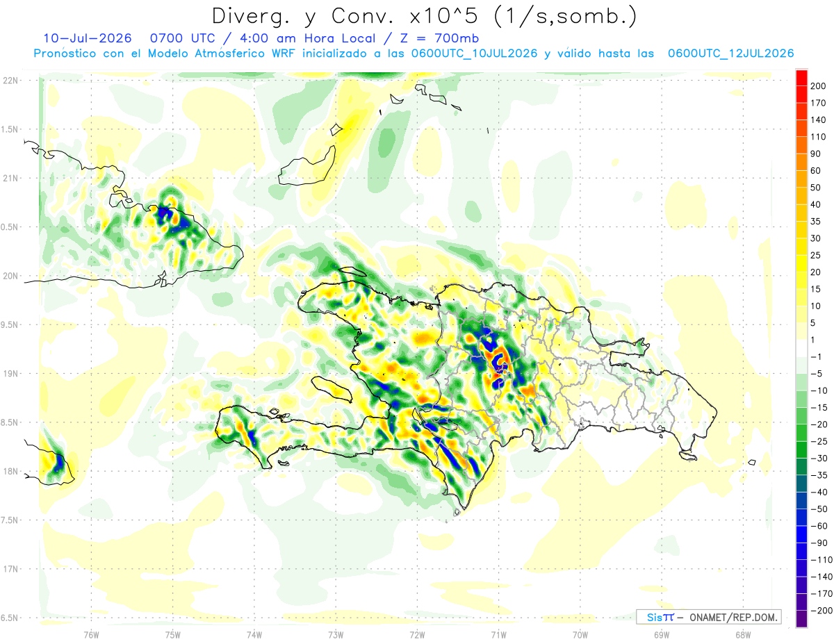Click the '-170' colorbar value
This screenshot has width=834, height=644.
click(821, 593)
